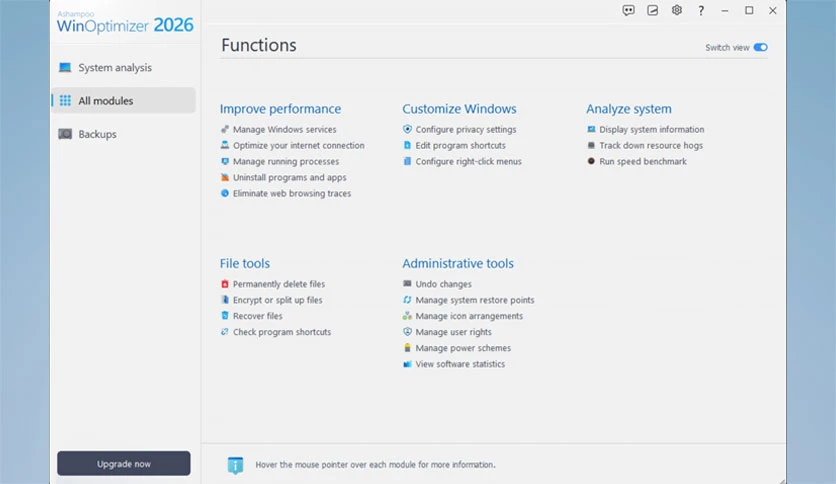836x484 pixels.
Task: Open the Backups sidebar section
Action: 123,134
